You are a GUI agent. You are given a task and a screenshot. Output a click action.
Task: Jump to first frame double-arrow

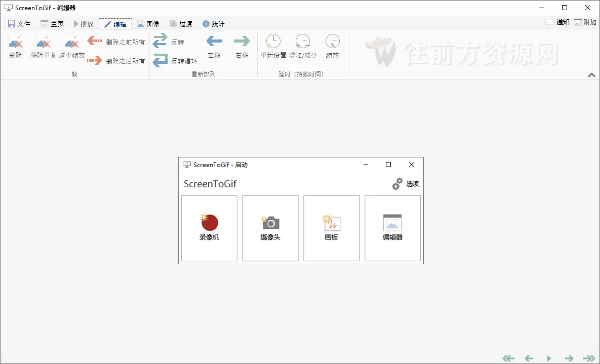click(x=508, y=358)
